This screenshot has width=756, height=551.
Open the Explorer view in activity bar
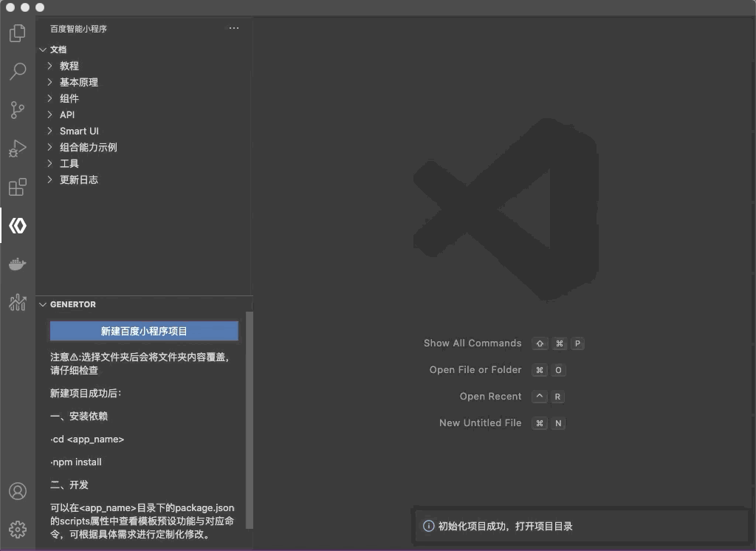point(18,32)
